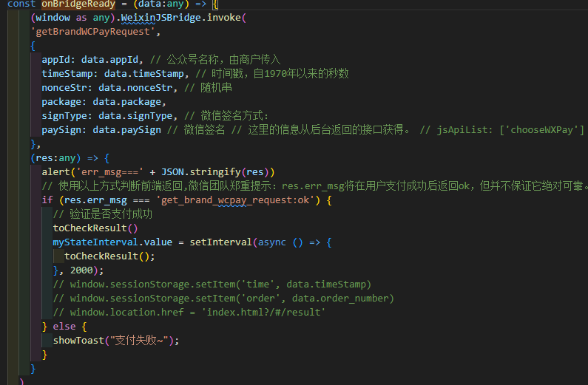Click the showToast("支付失败~") call
This screenshot has height=385, width=588.
116,341
